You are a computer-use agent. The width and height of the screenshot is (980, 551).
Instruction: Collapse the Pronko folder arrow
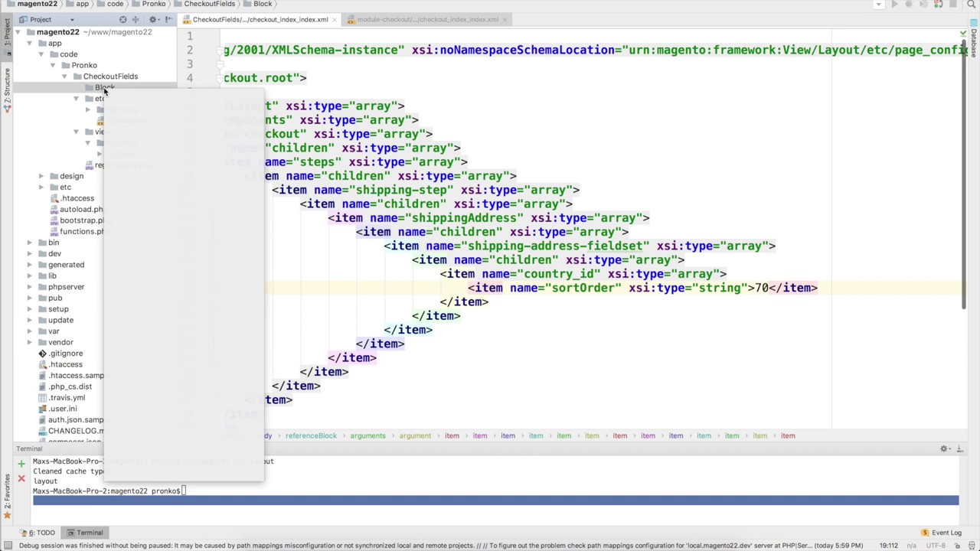coord(53,65)
